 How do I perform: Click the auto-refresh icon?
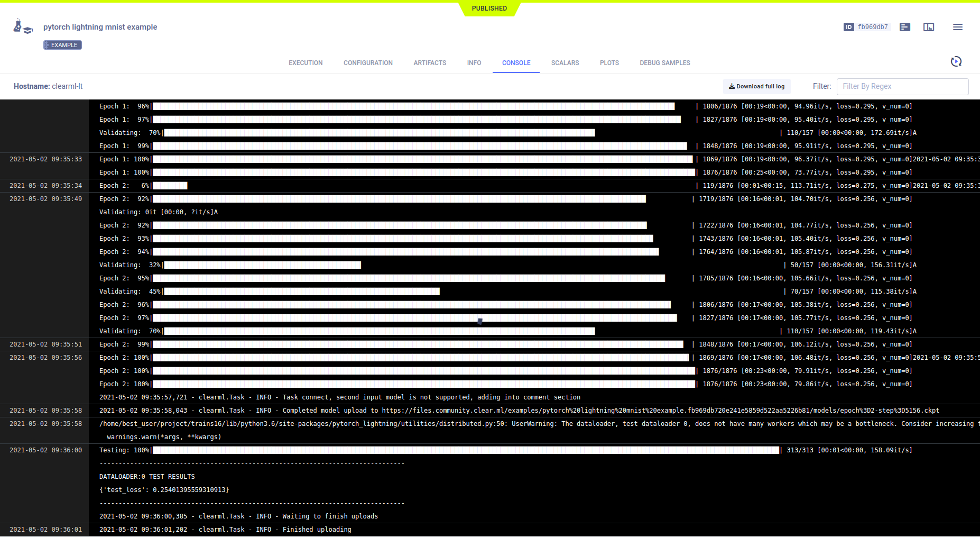pos(956,62)
